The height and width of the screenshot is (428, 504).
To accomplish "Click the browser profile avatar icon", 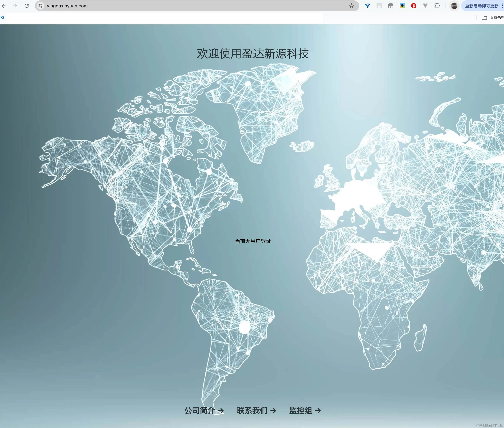I will click(x=453, y=5).
